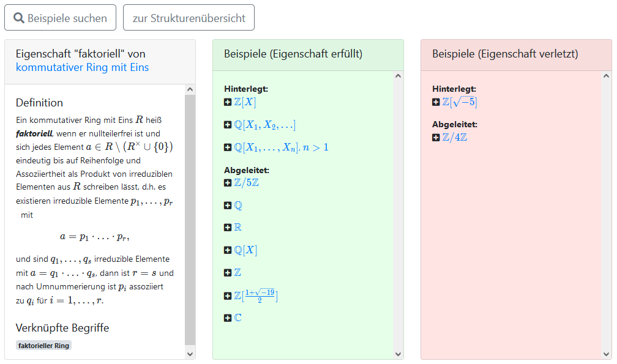Open the ℤ[√−5] example link

(x=459, y=102)
